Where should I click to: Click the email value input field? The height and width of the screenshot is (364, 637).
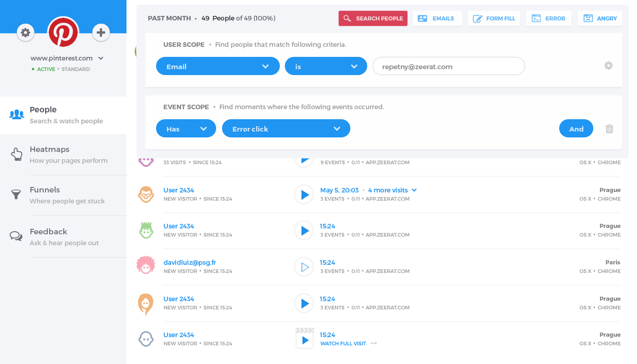point(448,66)
